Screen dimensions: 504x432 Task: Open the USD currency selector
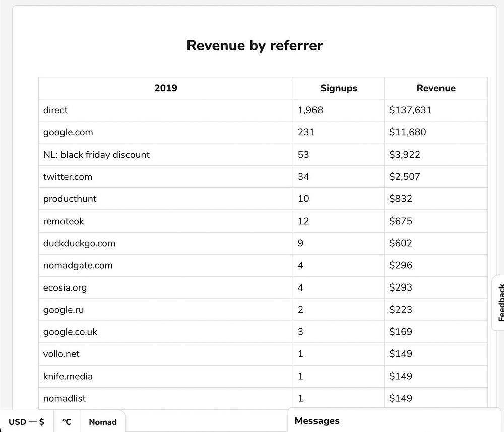[26, 422]
